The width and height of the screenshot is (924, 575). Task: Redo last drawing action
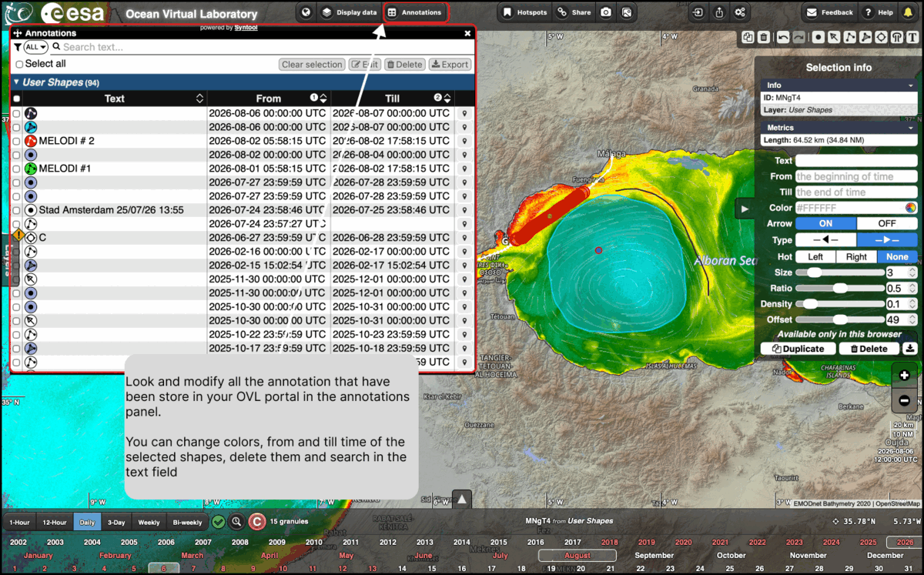[798, 37]
